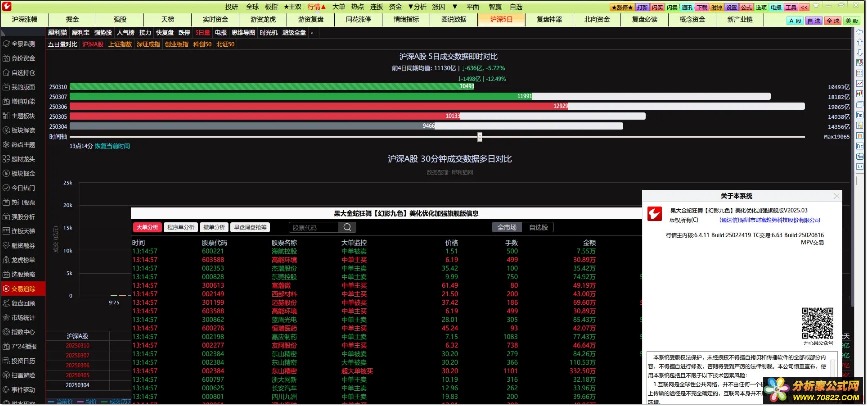Click the shirt skin icon in title bar

coord(816,6)
